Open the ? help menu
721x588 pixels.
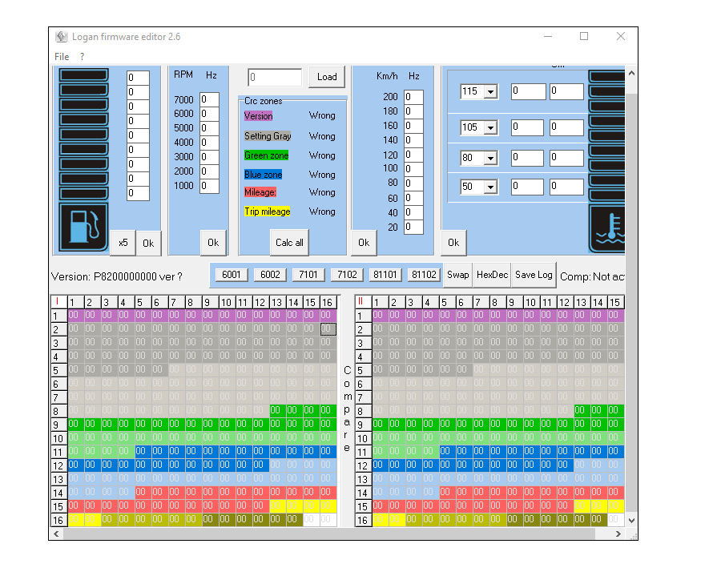pyautogui.click(x=82, y=57)
